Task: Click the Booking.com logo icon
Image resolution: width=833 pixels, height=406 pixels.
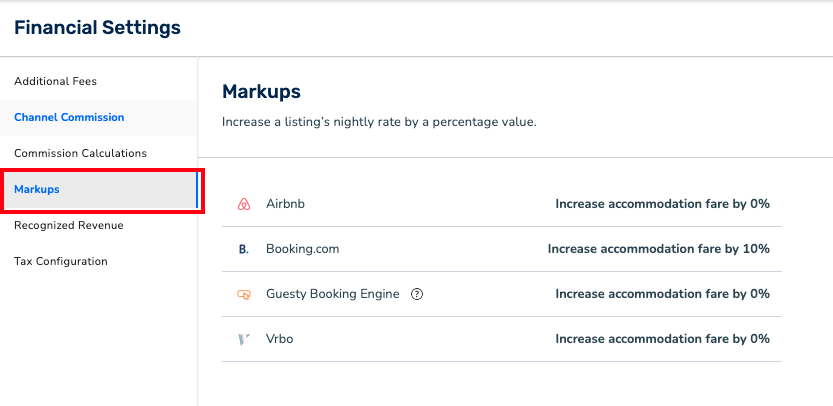Action: tap(243, 249)
